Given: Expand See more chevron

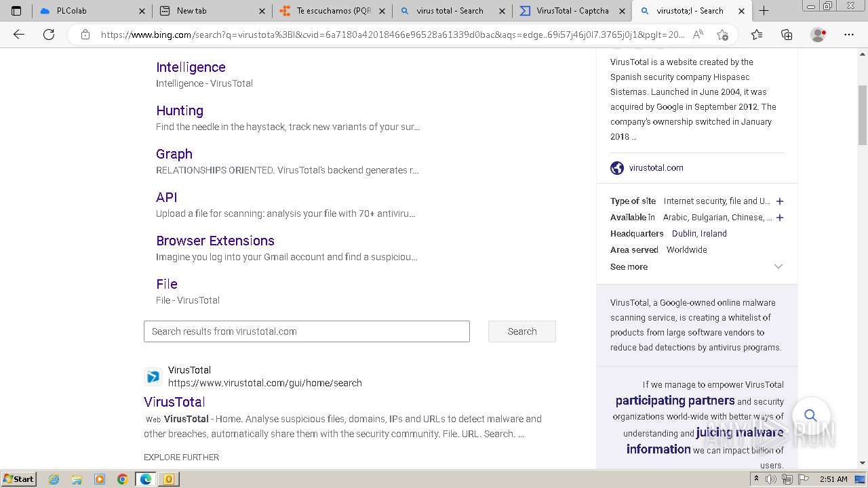Looking at the screenshot, I should point(778,266).
